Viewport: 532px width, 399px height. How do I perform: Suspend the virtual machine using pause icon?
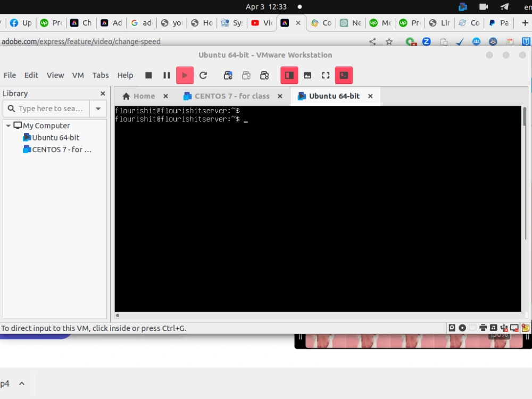coord(167,75)
